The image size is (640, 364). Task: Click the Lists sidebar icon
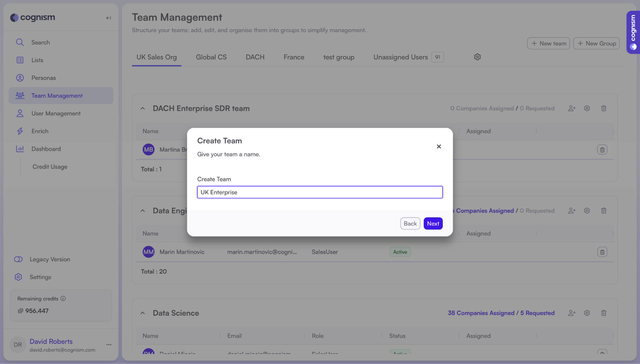pyautogui.click(x=20, y=60)
